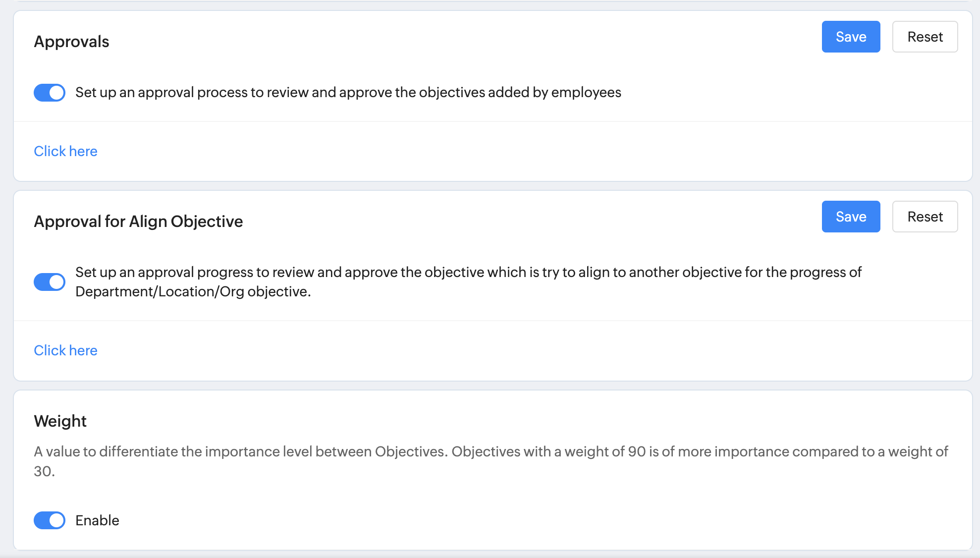Click the Approvals section heading
This screenshot has height=558, width=980.
click(x=71, y=42)
